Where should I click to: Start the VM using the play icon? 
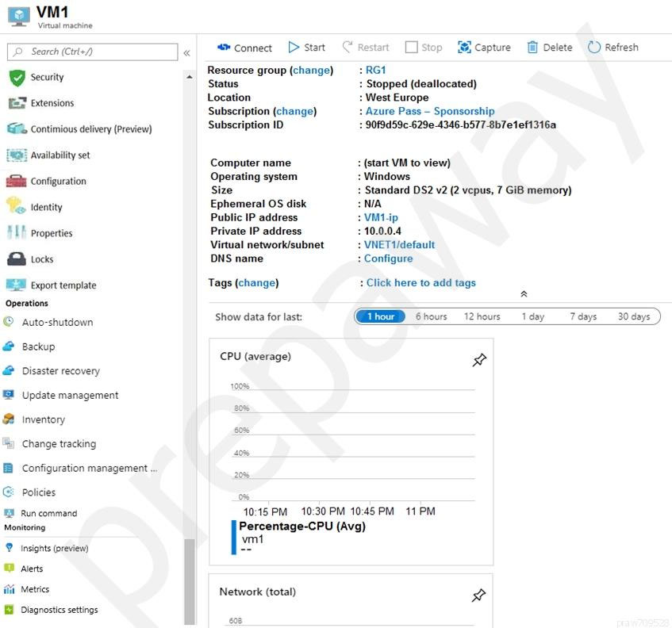(294, 47)
